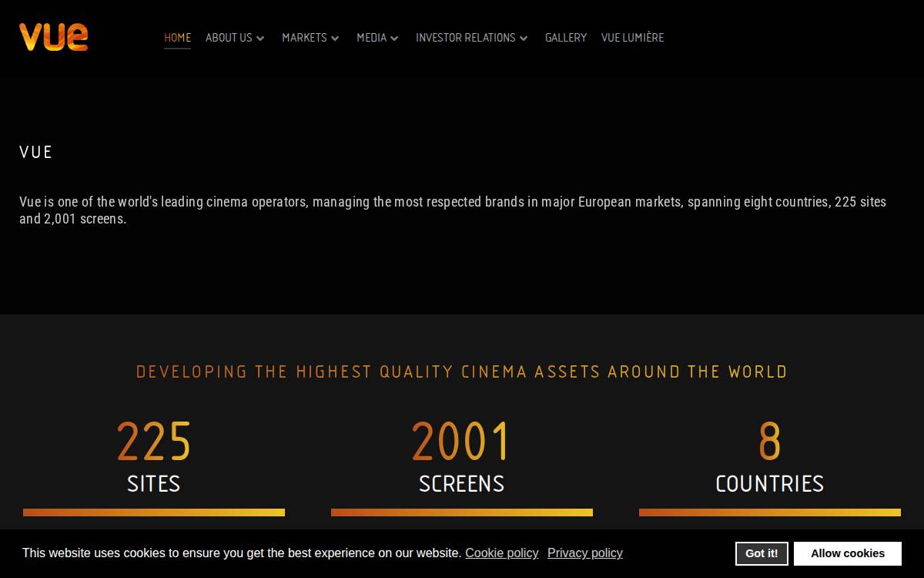Expand the About Us chevron arrow
This screenshot has height=578, width=924.
(260, 39)
